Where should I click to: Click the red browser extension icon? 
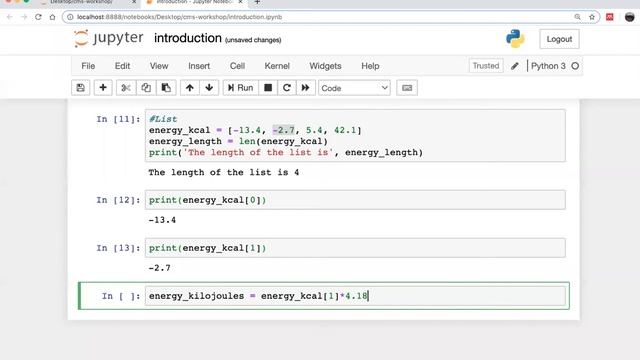point(610,17)
